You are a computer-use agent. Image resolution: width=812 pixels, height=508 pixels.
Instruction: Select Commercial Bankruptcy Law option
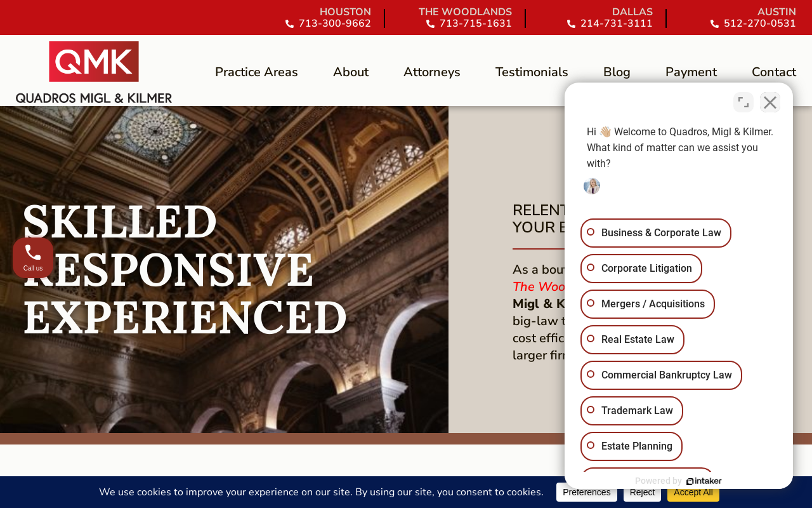pos(661,375)
